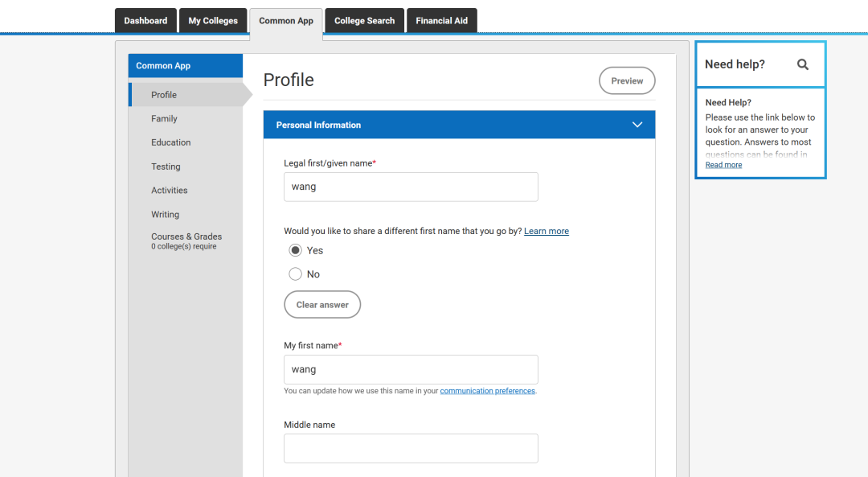Click the Clear answer button
The width and height of the screenshot is (868, 477).
322,305
